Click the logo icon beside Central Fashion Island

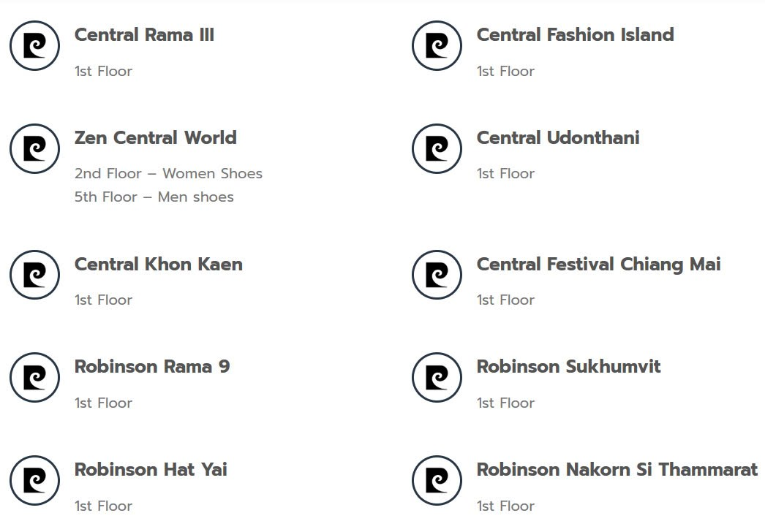pos(437,46)
